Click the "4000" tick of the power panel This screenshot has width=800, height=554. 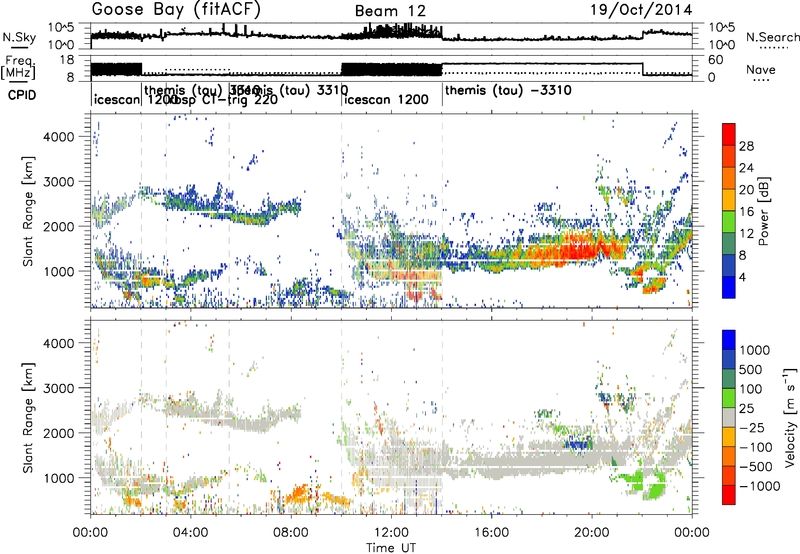(x=58, y=137)
